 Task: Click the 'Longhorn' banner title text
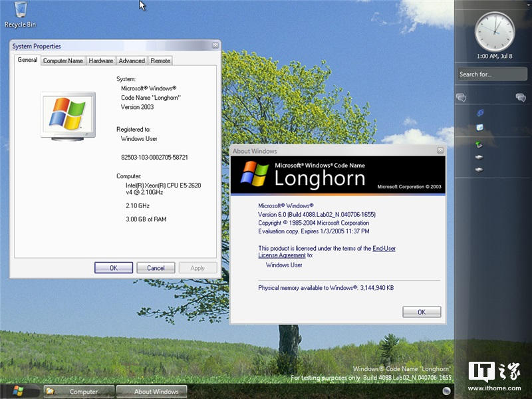point(320,178)
